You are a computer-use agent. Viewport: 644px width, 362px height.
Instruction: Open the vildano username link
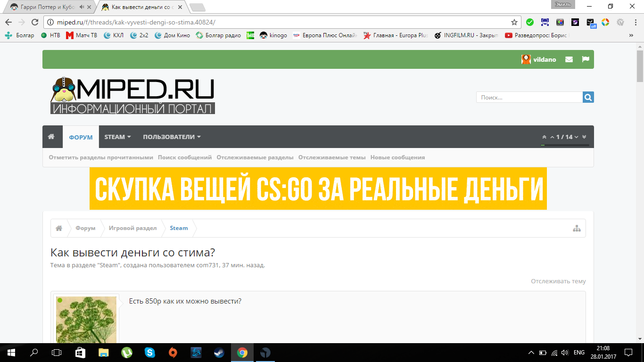click(545, 59)
